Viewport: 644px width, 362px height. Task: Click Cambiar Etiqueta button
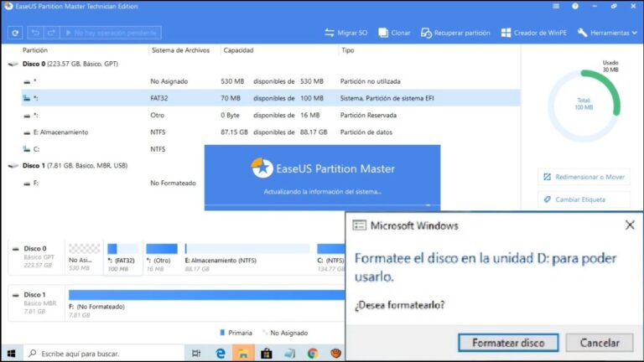[x=584, y=199]
